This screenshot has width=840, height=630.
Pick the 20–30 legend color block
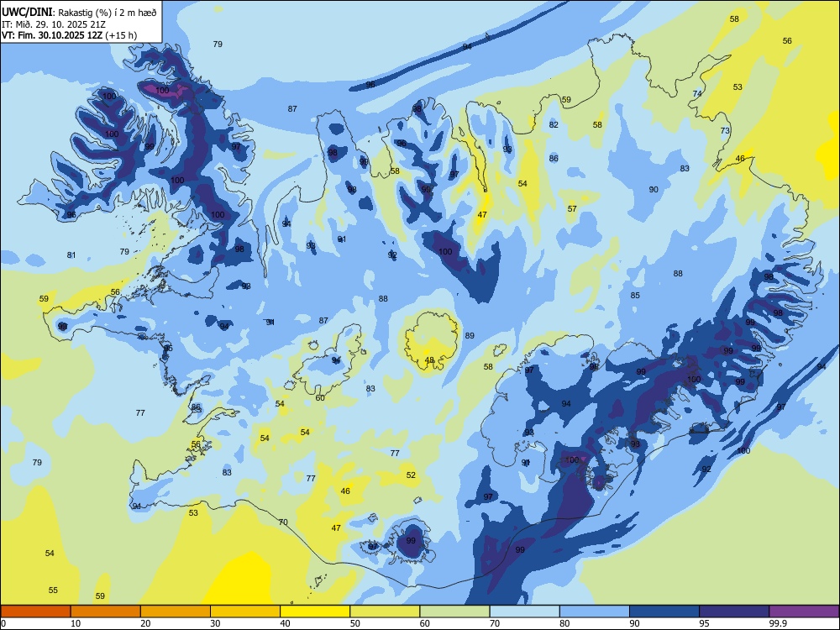point(176,612)
